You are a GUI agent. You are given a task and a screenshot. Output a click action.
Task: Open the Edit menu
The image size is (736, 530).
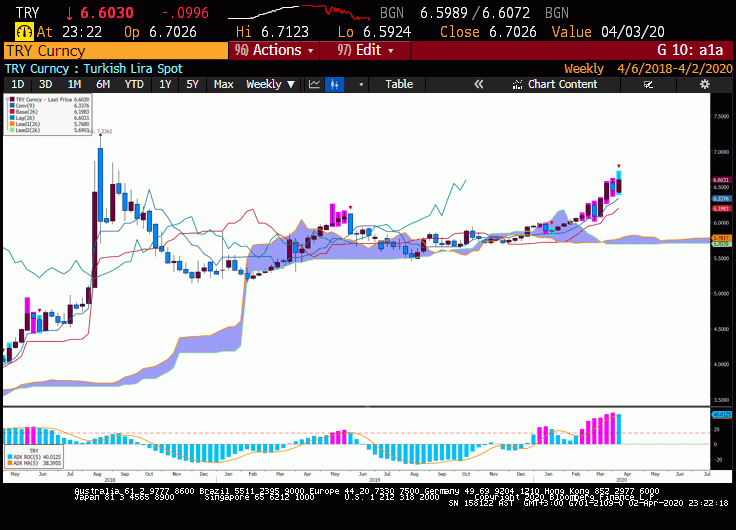tap(365, 50)
